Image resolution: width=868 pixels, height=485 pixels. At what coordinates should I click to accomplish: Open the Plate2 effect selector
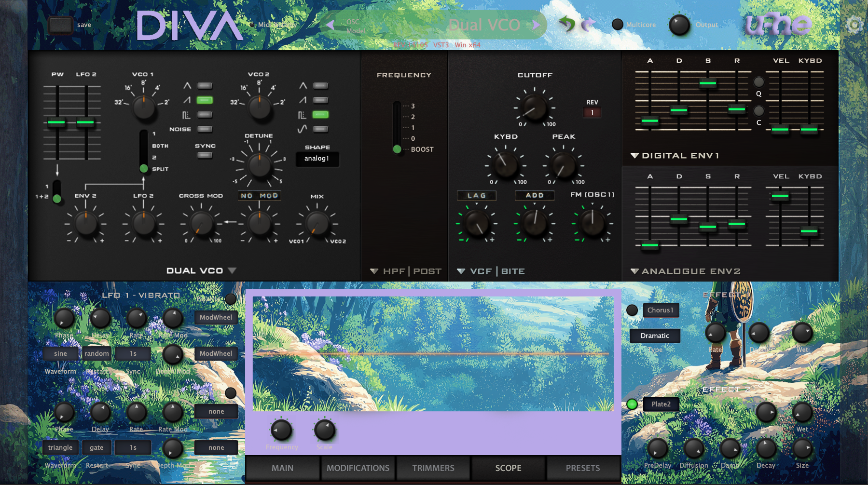(x=661, y=404)
